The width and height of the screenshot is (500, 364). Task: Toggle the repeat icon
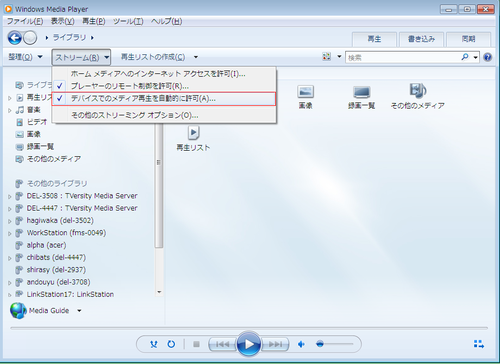(x=171, y=344)
